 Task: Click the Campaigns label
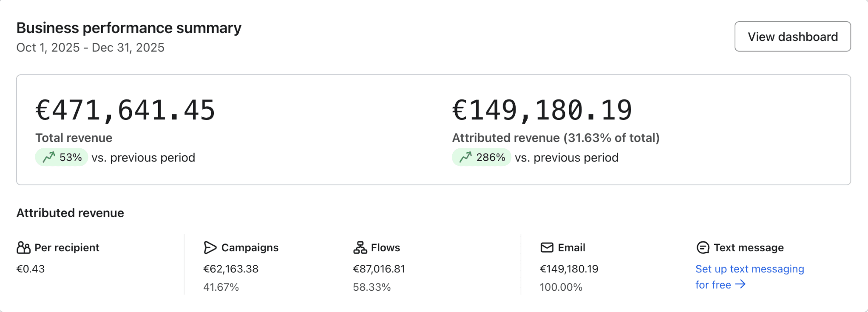coord(250,247)
